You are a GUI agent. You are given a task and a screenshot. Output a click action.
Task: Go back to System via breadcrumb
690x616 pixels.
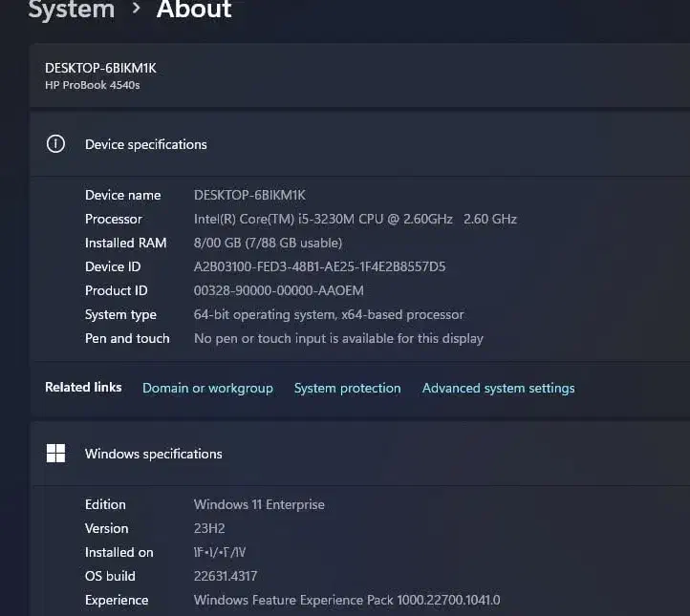[x=71, y=11]
